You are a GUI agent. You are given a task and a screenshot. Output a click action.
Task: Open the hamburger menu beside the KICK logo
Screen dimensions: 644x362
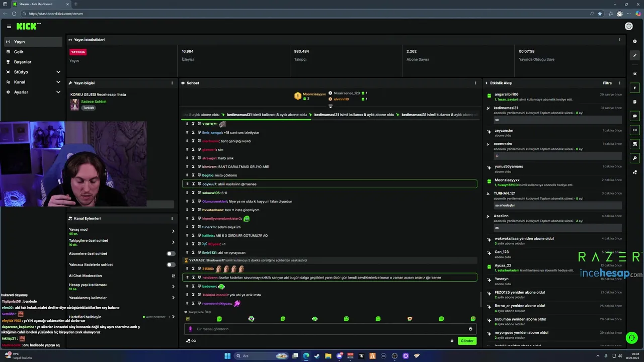(x=9, y=26)
